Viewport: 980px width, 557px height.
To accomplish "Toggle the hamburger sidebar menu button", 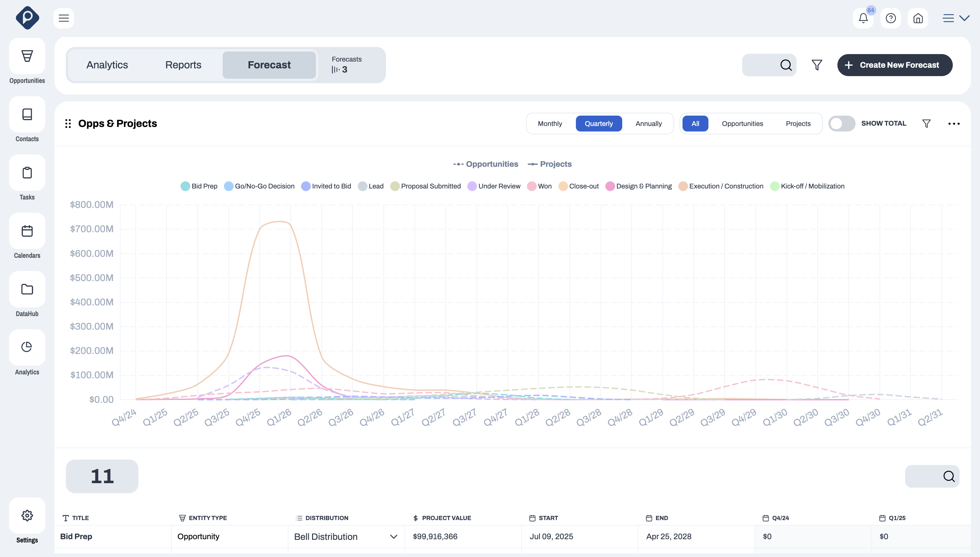I will click(x=64, y=18).
